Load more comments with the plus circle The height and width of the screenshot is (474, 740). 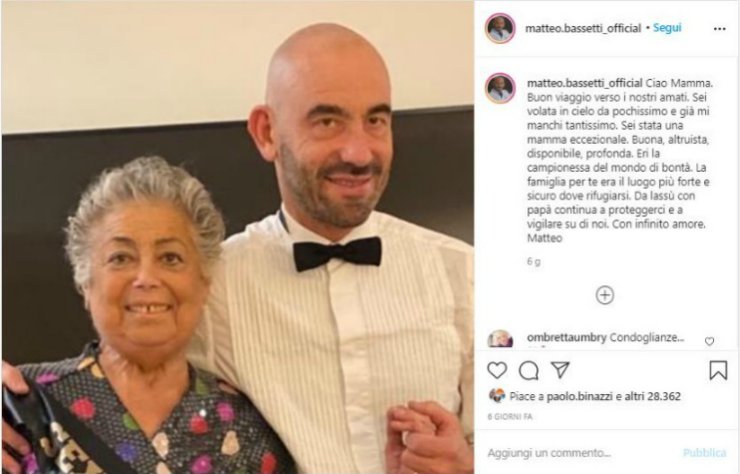(605, 296)
